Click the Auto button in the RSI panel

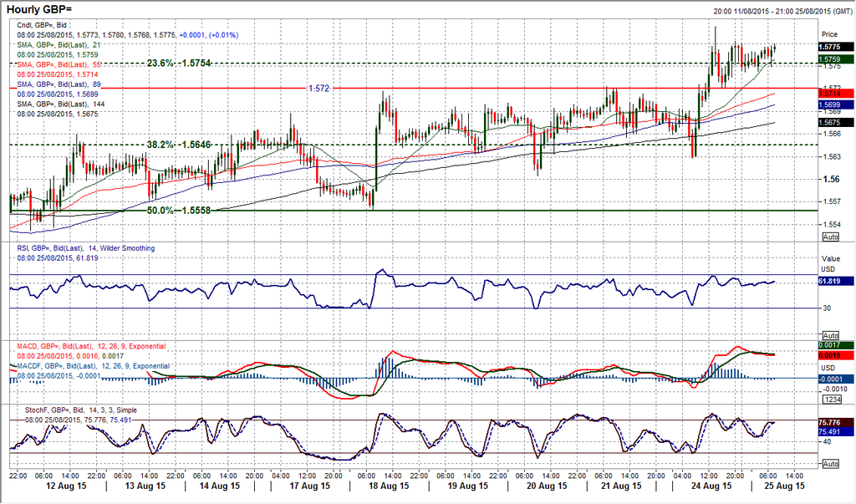coord(830,335)
